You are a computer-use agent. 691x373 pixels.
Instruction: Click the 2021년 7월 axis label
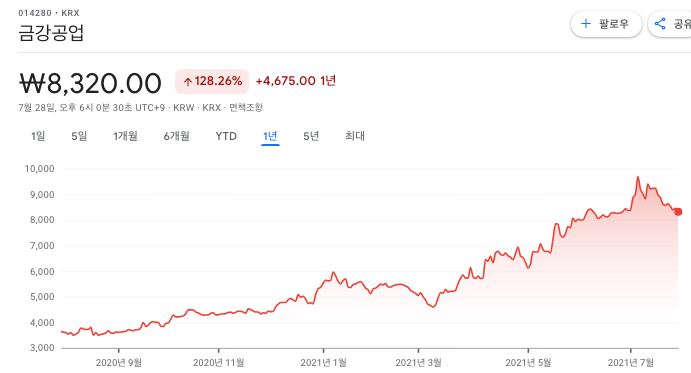pyautogui.click(x=631, y=362)
